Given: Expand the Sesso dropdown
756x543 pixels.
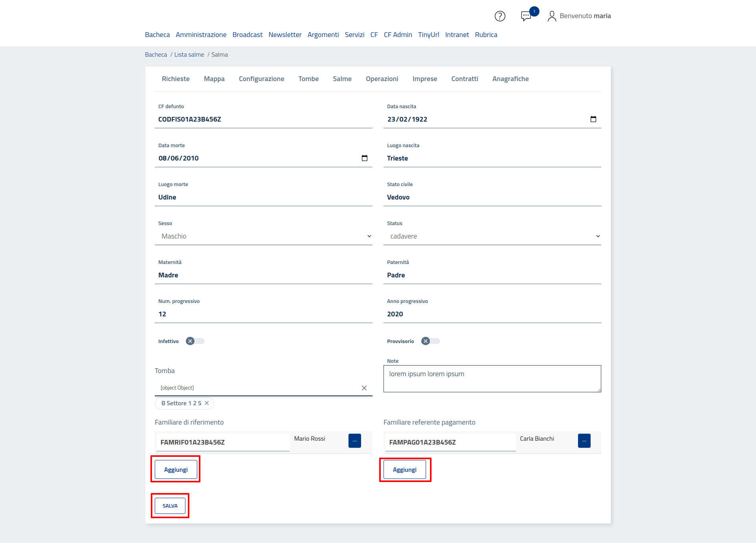Looking at the screenshot, I should click(263, 236).
